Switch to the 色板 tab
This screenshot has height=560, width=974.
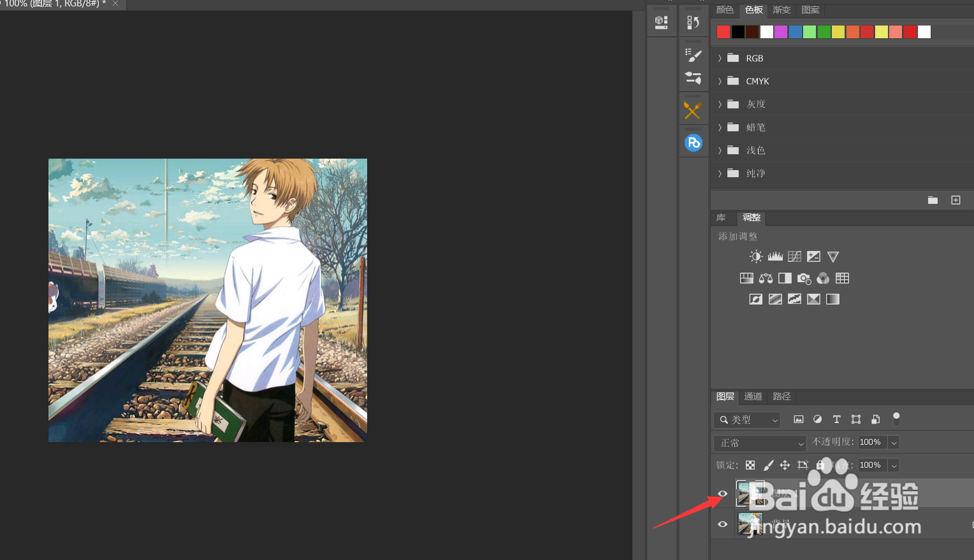(754, 10)
